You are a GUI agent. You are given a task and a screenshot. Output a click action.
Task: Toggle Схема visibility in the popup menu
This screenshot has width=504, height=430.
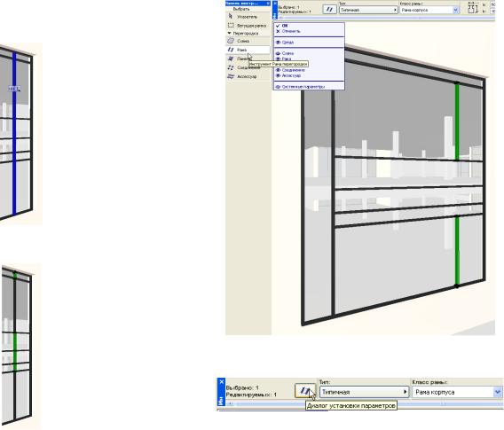point(309,53)
